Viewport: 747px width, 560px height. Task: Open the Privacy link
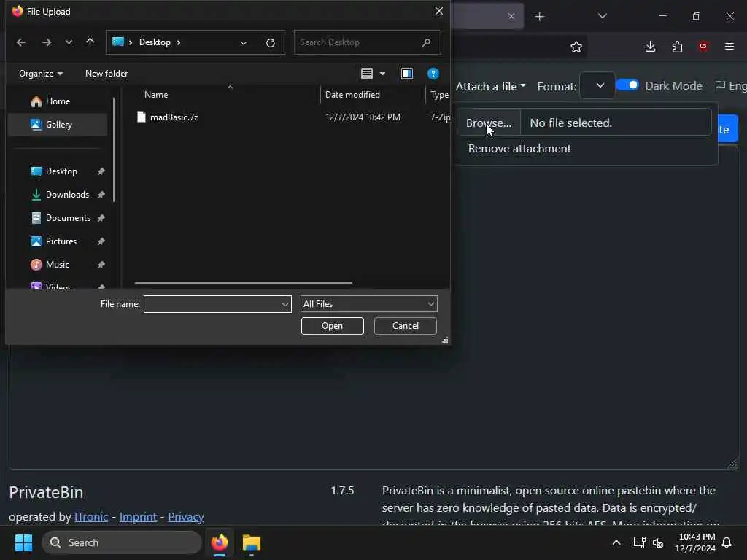186,517
